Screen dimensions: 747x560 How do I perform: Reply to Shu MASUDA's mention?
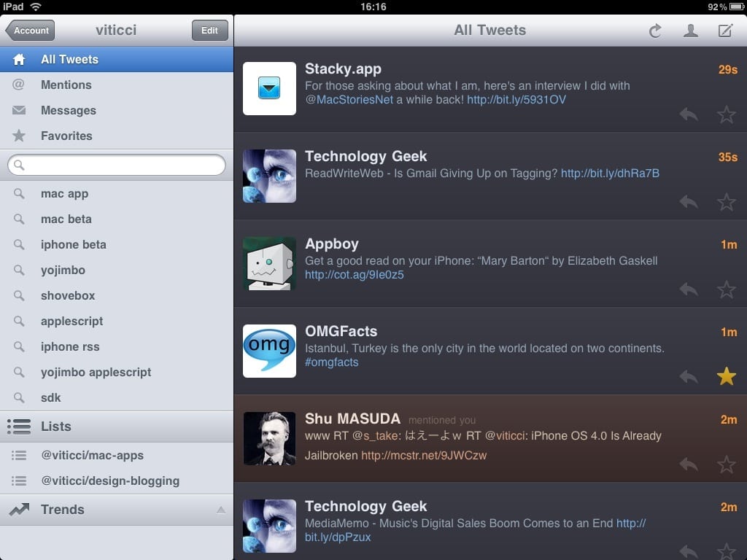point(689,464)
